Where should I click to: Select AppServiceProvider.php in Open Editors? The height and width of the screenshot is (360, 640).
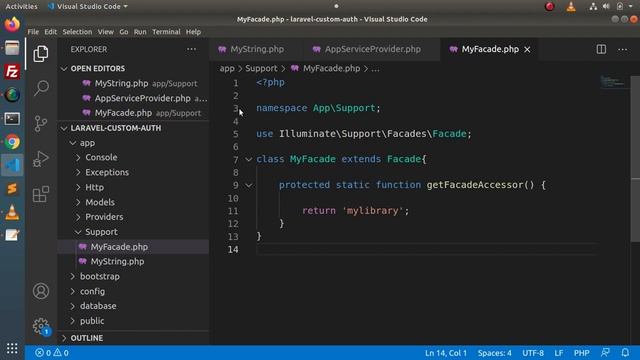(x=142, y=98)
